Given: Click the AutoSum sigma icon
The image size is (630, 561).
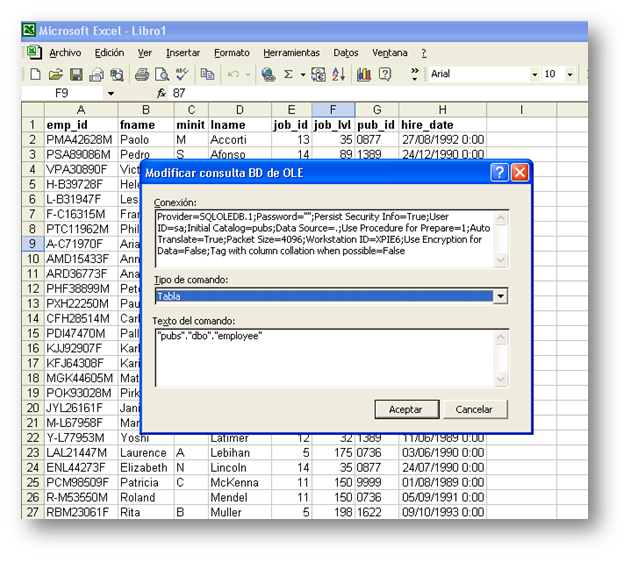Looking at the screenshot, I should click(x=288, y=74).
